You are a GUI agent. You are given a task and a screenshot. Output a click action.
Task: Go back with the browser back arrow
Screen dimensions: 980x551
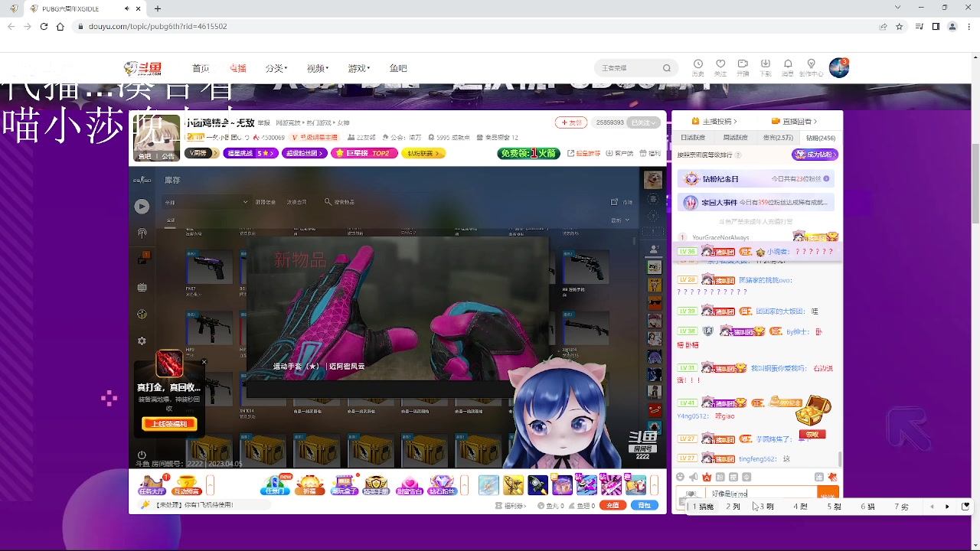[11, 26]
